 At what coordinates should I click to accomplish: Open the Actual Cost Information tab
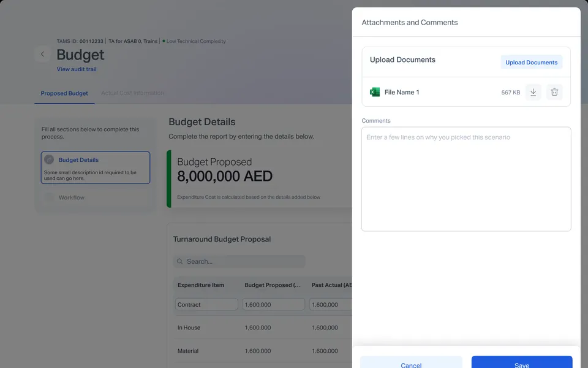(x=132, y=93)
